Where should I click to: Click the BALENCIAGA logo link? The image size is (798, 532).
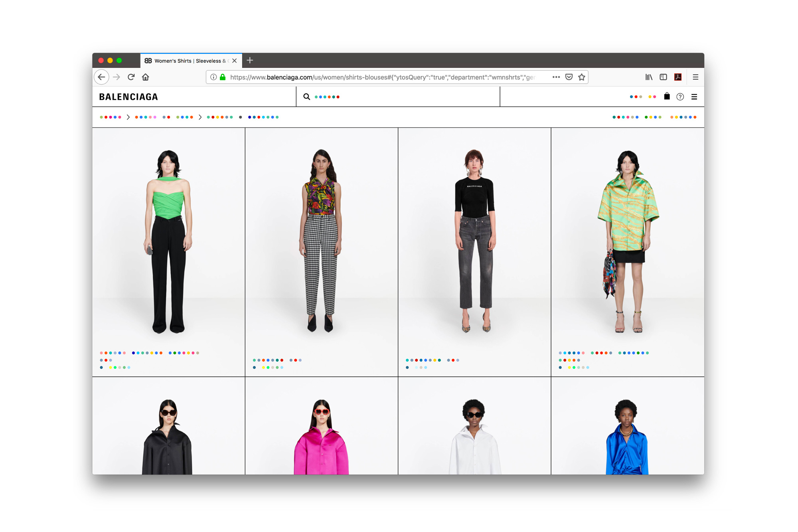[x=128, y=97]
